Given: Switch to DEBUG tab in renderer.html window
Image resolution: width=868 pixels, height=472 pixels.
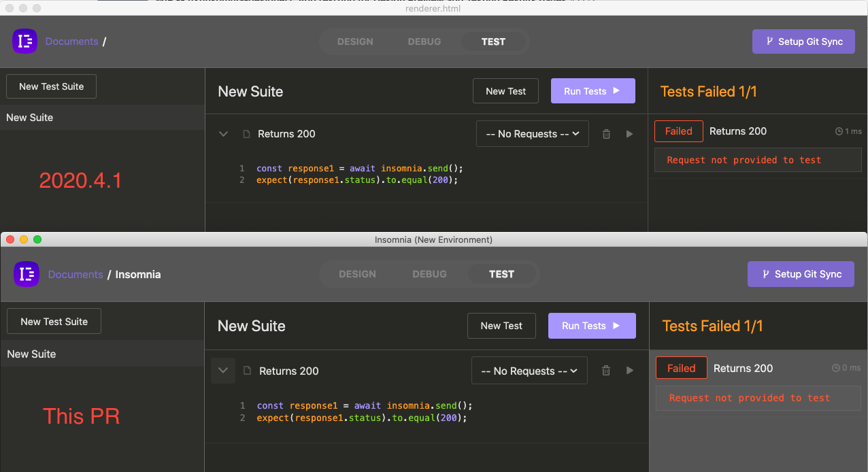Looking at the screenshot, I should 424,41.
